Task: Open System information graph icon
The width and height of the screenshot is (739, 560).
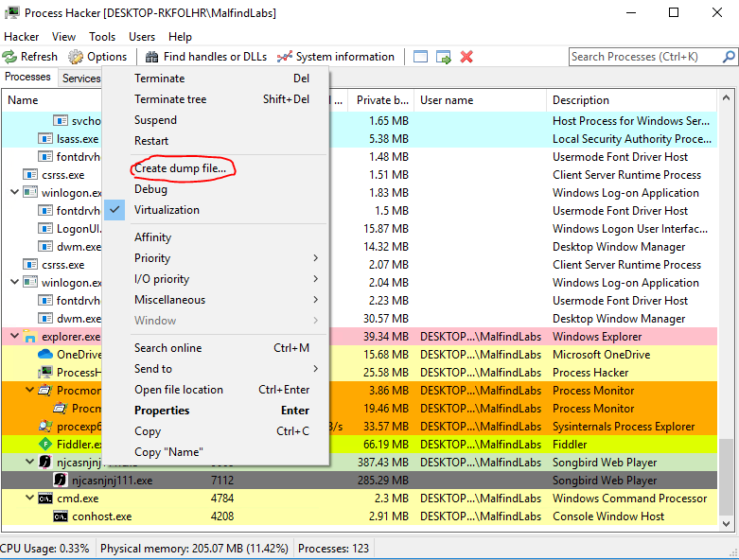Action: click(x=284, y=57)
